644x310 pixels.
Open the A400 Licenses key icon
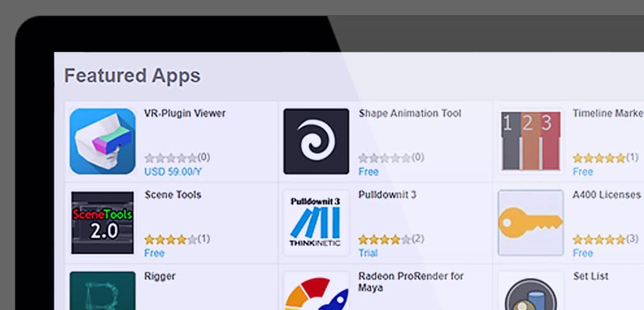click(x=530, y=222)
